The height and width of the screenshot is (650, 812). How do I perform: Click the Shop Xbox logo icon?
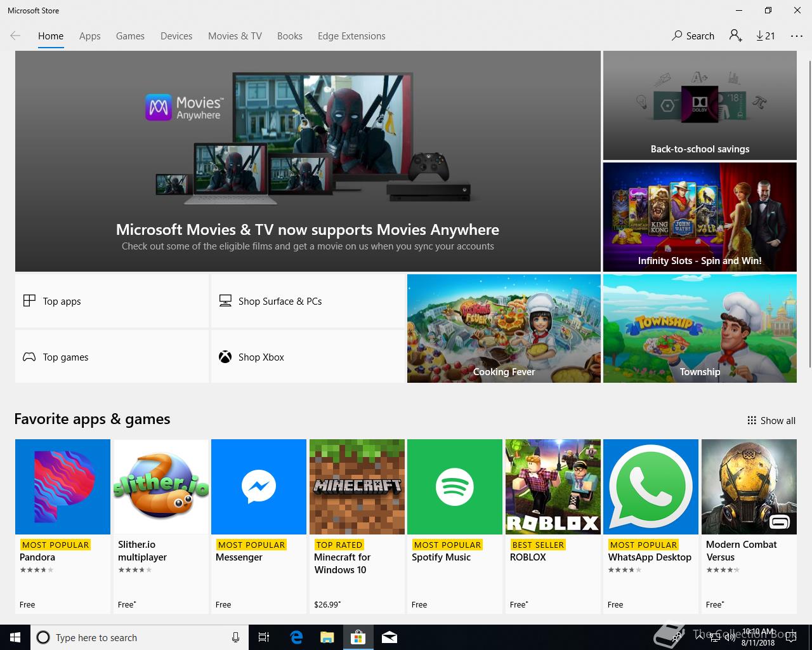tap(225, 357)
